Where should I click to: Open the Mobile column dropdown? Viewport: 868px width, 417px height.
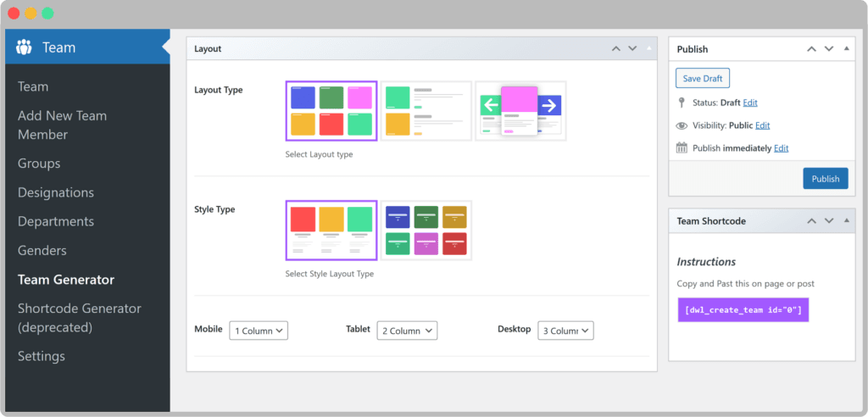259,331
